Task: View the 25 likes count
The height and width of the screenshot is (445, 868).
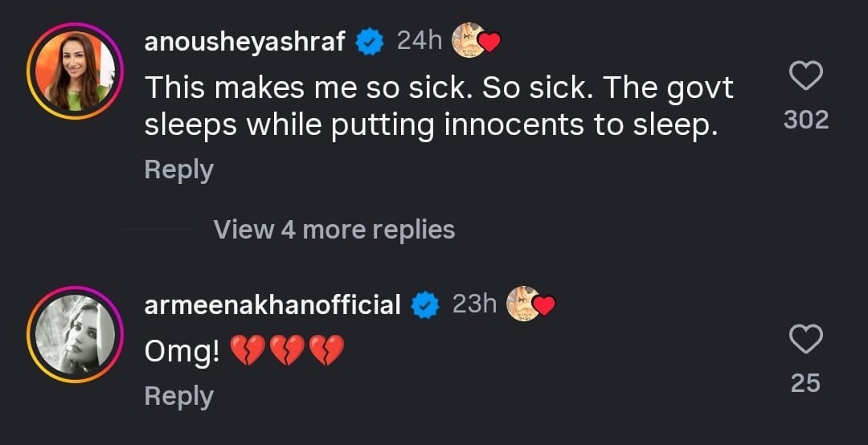Action: coord(805,383)
